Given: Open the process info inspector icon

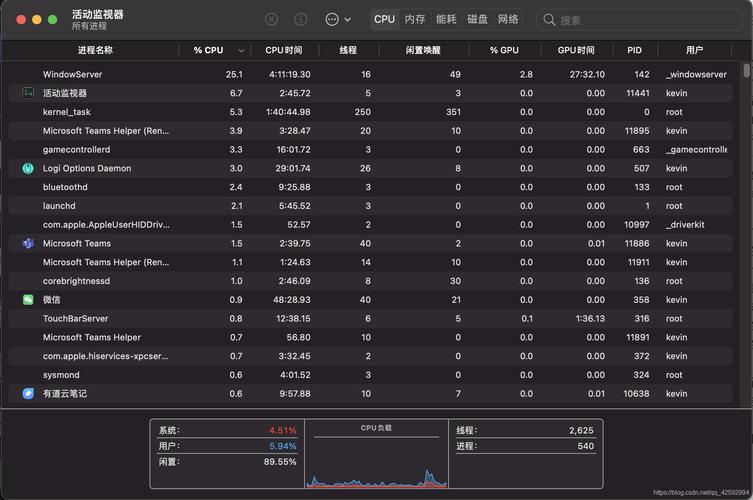Looking at the screenshot, I should (301, 19).
